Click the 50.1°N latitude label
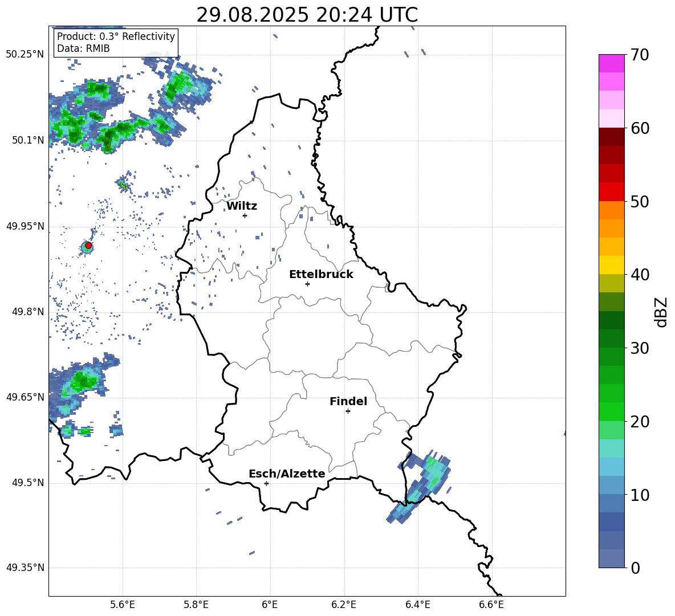 (28, 140)
